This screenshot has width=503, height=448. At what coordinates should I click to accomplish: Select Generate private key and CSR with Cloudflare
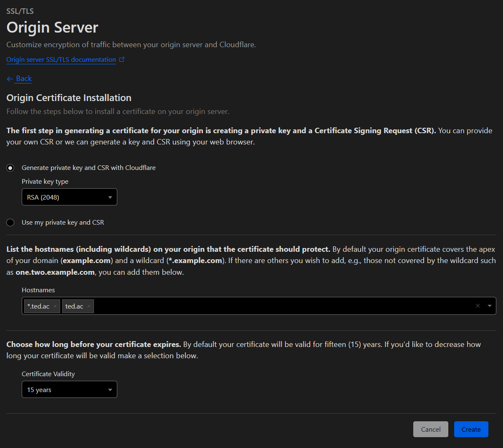coord(10,168)
